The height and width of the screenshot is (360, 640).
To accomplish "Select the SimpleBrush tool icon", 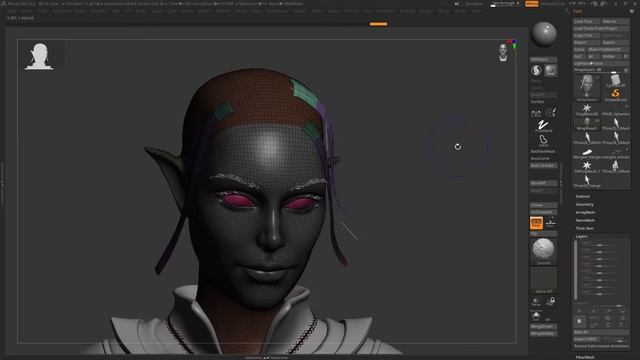I will 616,95.
